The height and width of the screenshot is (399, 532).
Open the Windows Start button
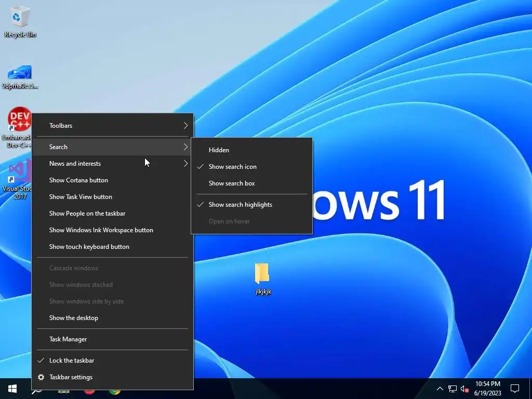tap(12, 389)
